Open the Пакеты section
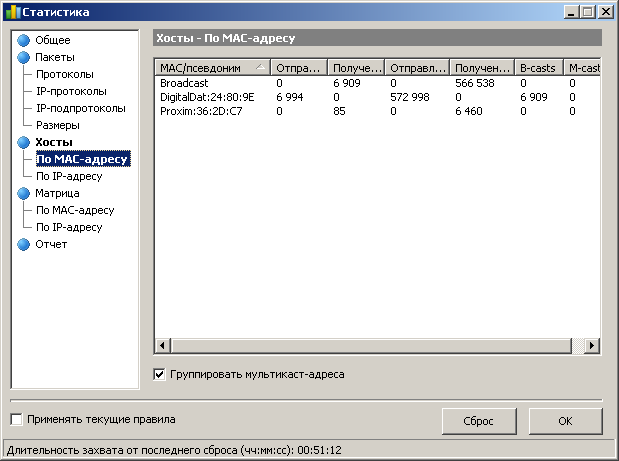The height and width of the screenshot is (461, 619). tap(55, 57)
